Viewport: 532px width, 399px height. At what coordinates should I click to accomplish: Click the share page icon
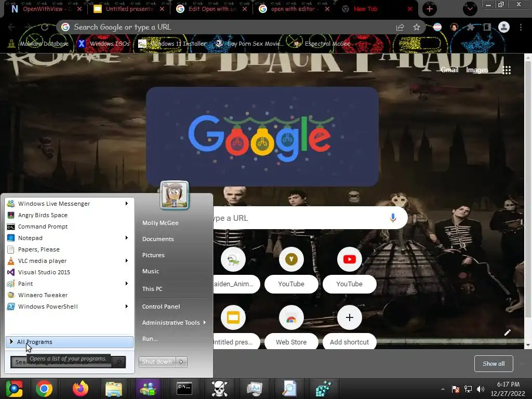point(400,27)
